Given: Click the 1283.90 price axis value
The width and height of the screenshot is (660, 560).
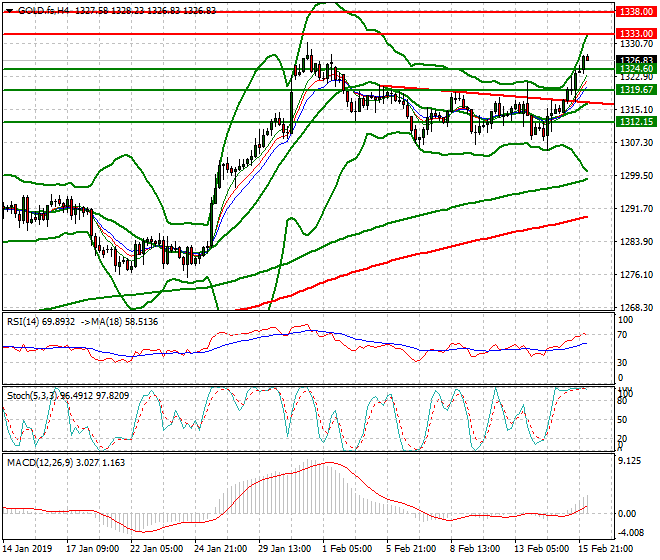Looking at the screenshot, I should [x=637, y=242].
